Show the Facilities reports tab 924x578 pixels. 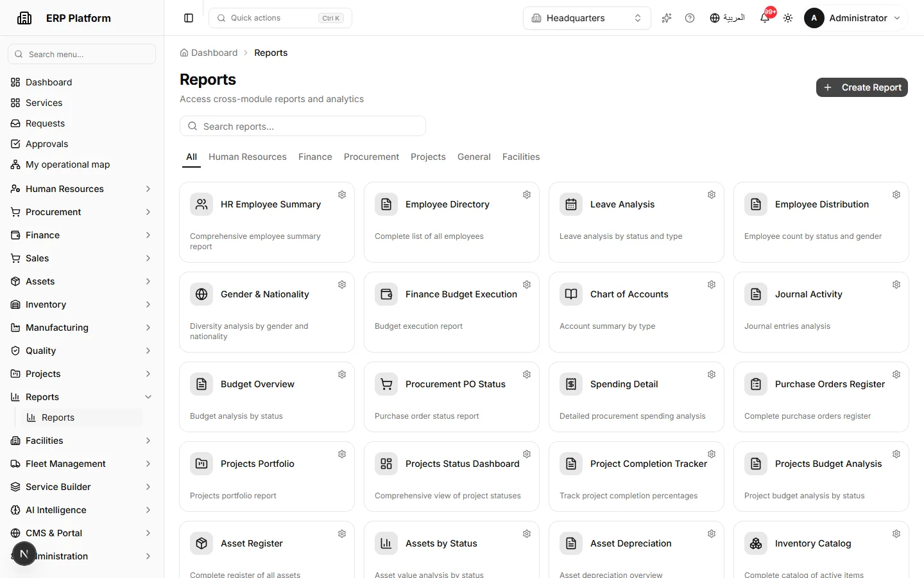click(521, 157)
